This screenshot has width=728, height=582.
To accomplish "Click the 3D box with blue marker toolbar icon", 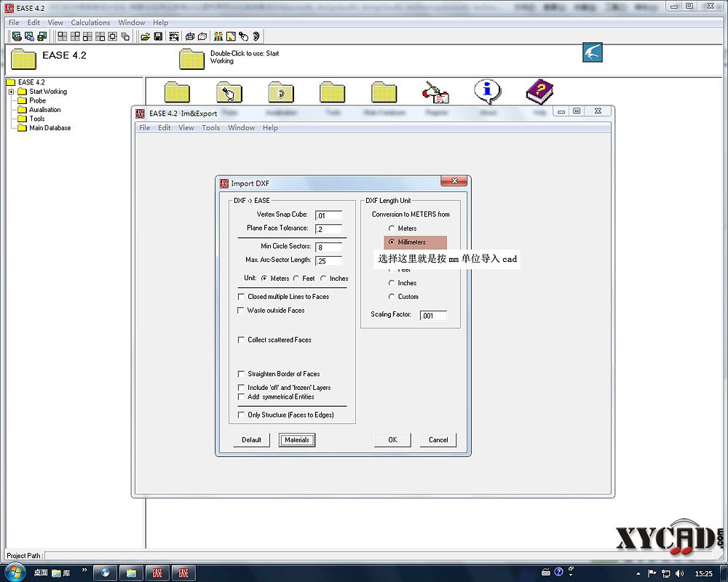I will (x=190, y=36).
